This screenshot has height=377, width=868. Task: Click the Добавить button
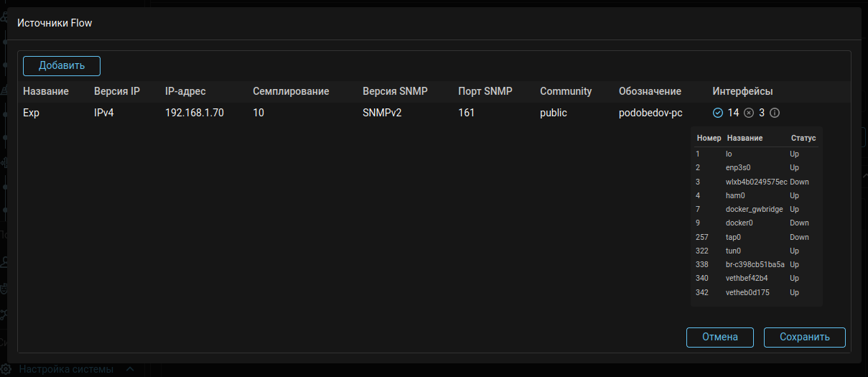(62, 66)
